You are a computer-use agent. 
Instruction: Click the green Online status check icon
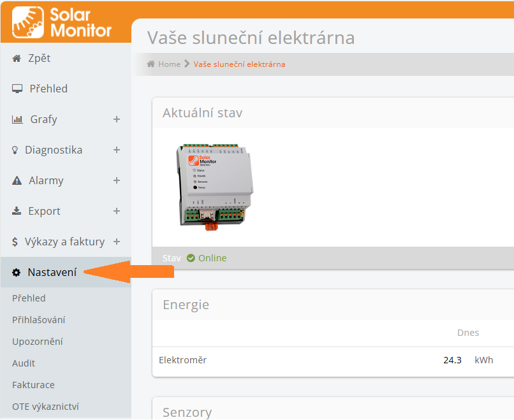191,258
